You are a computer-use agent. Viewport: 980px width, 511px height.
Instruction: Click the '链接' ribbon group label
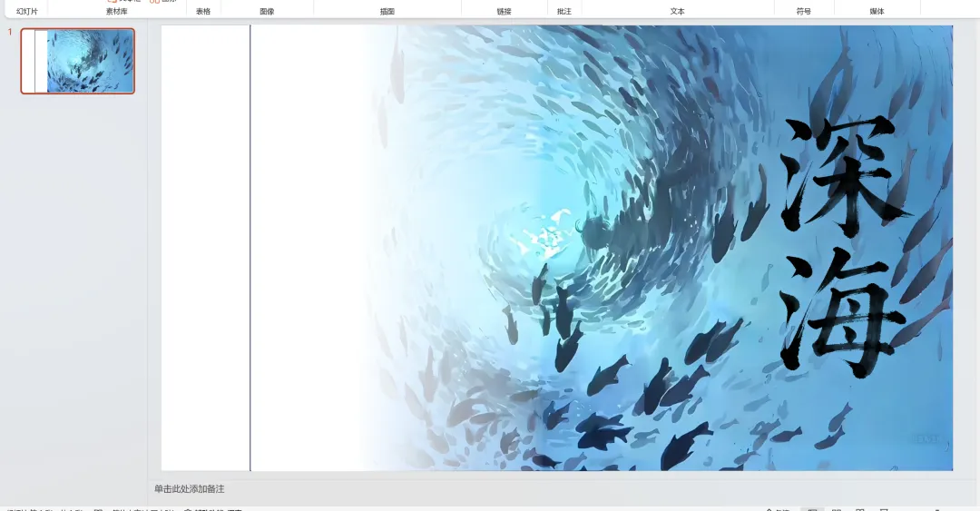(x=504, y=11)
